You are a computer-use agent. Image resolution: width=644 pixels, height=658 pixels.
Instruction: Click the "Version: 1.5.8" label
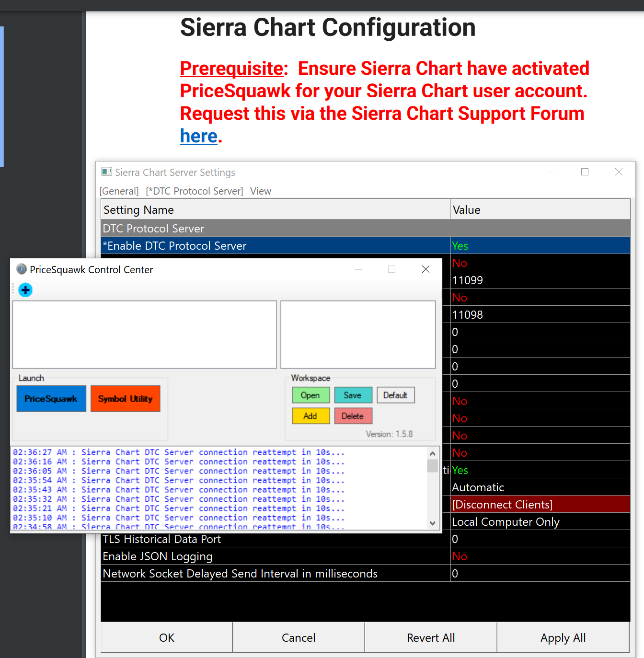click(389, 434)
